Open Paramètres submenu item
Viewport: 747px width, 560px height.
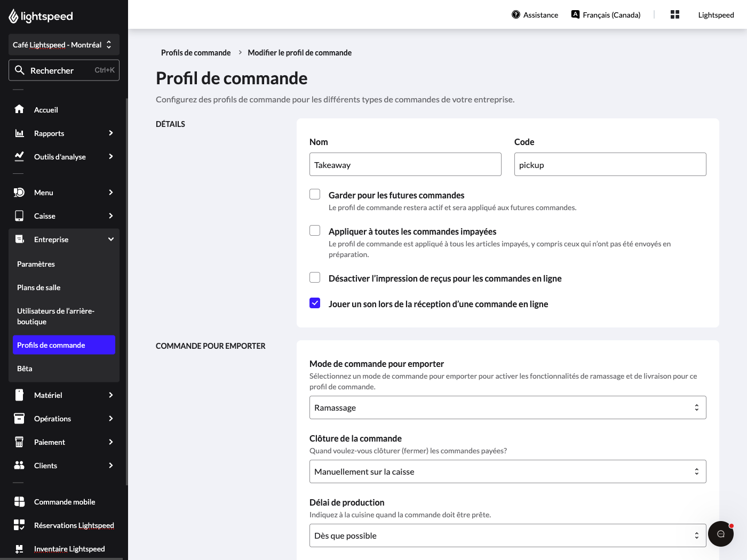pos(64,264)
